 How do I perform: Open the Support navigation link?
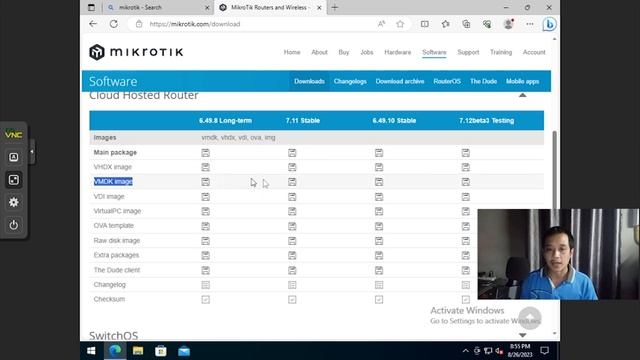468,52
